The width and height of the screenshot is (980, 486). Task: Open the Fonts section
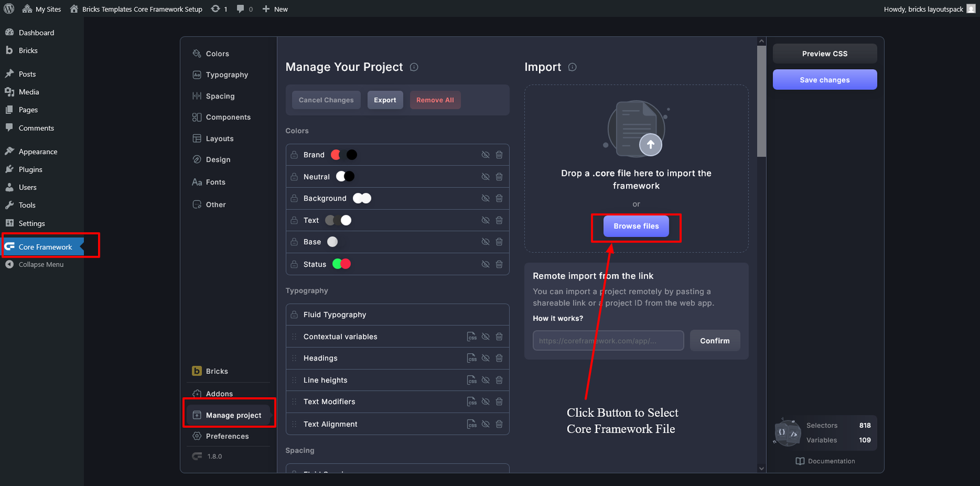point(209,182)
